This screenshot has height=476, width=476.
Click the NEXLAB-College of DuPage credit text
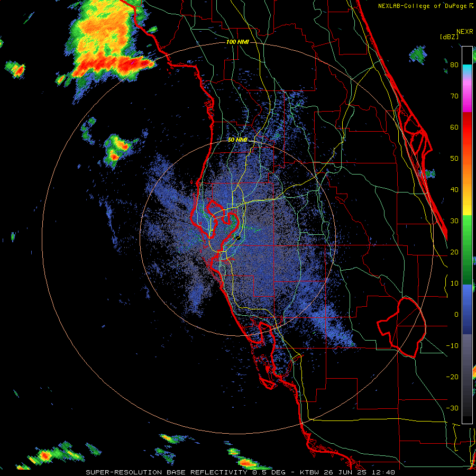click(x=422, y=6)
